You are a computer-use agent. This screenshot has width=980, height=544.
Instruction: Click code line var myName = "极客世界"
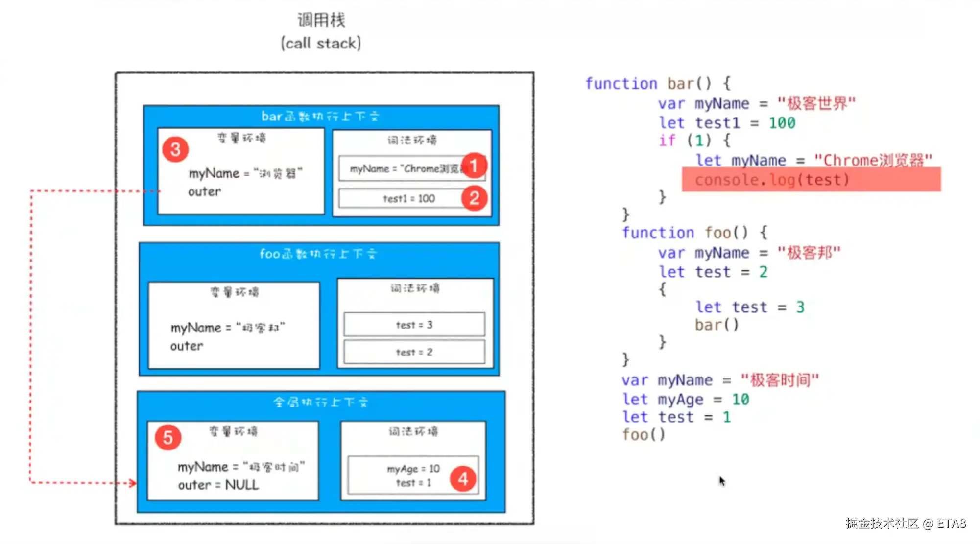(757, 103)
